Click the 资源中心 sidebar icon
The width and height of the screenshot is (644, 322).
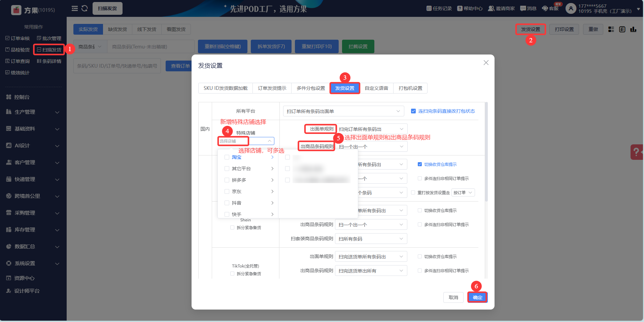point(9,278)
